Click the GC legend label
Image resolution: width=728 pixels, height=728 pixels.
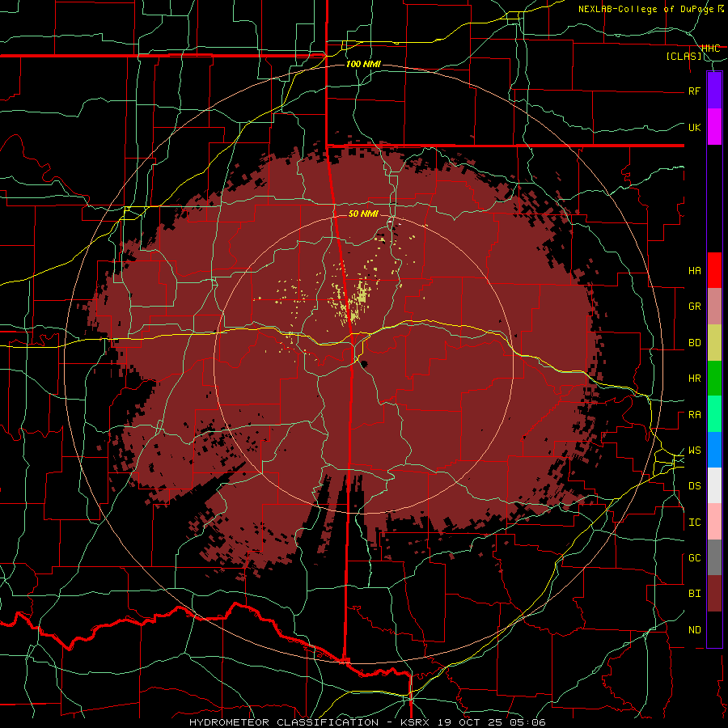[694, 558]
